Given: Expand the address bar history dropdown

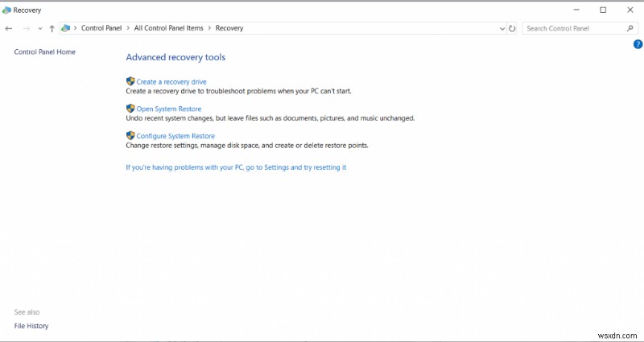Looking at the screenshot, I should (502, 28).
